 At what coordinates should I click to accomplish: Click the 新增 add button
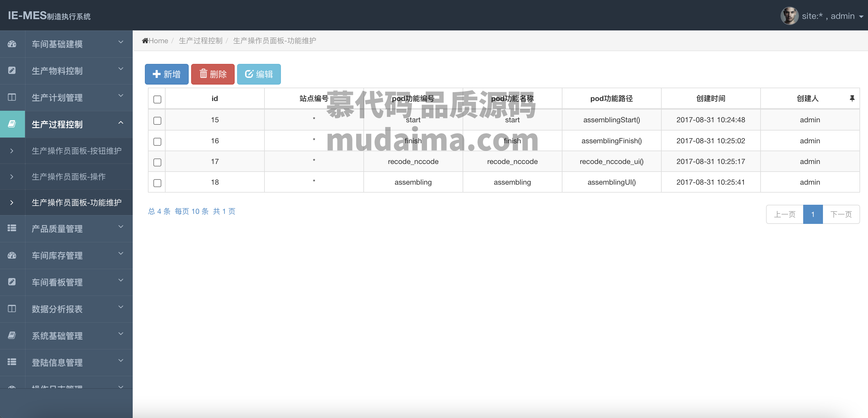(166, 74)
